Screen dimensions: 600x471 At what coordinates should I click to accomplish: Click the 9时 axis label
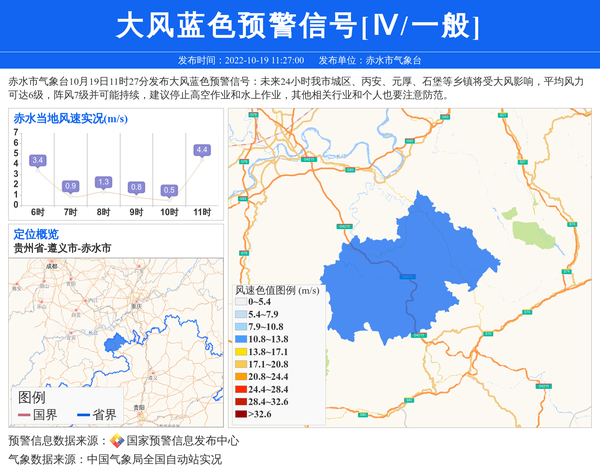tap(136, 212)
